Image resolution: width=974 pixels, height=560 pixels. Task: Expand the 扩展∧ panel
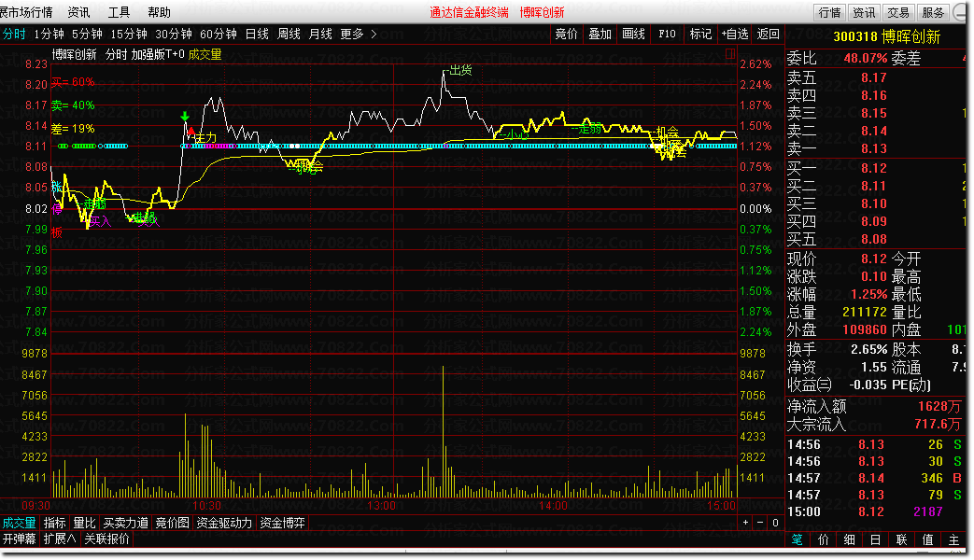pyautogui.click(x=60, y=539)
